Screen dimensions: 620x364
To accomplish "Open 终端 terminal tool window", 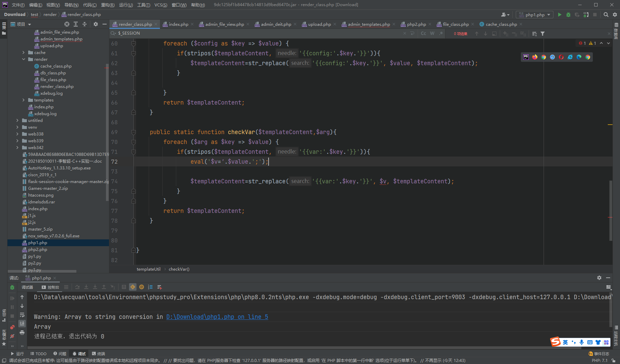I will click(98, 354).
